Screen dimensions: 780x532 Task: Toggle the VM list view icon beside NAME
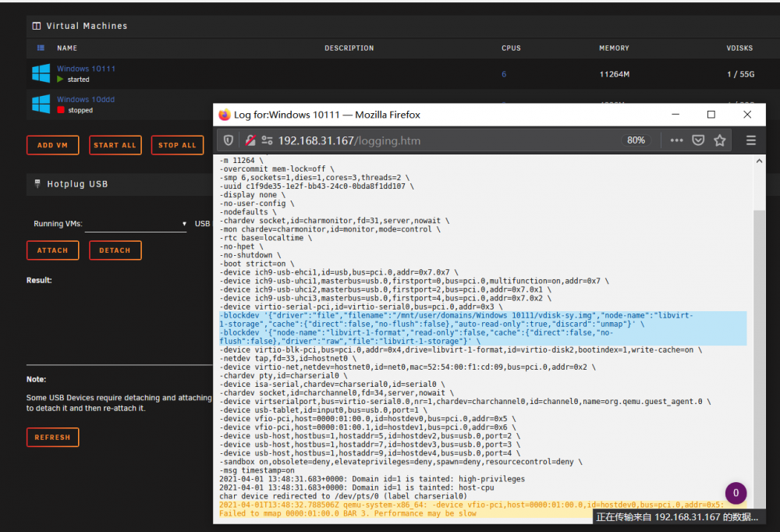pos(41,48)
